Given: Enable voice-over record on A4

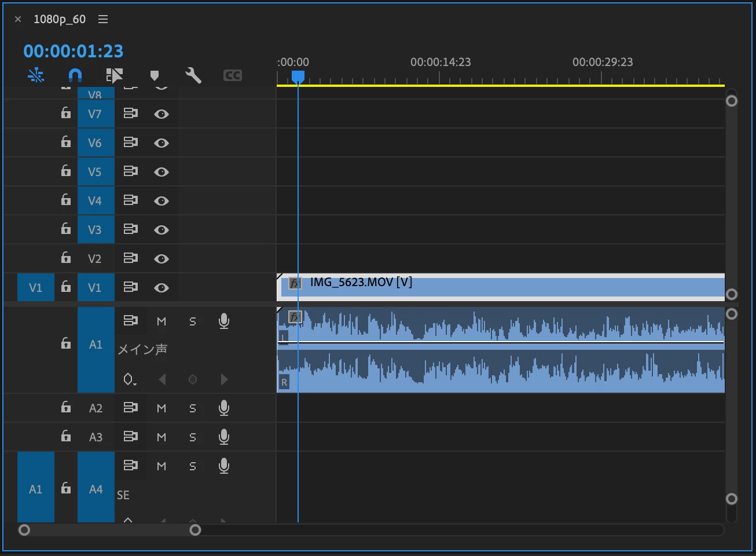Looking at the screenshot, I should click(224, 466).
